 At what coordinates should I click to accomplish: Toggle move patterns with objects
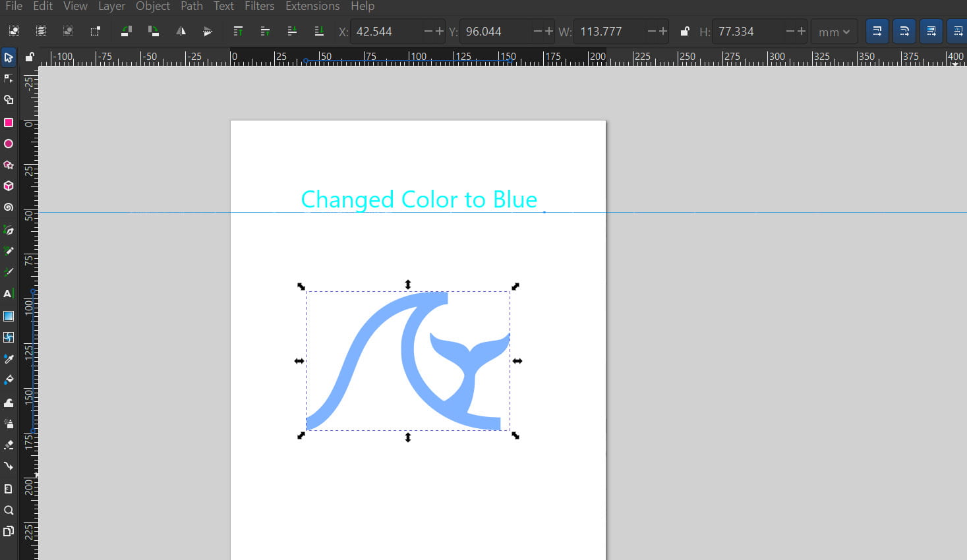tap(958, 31)
